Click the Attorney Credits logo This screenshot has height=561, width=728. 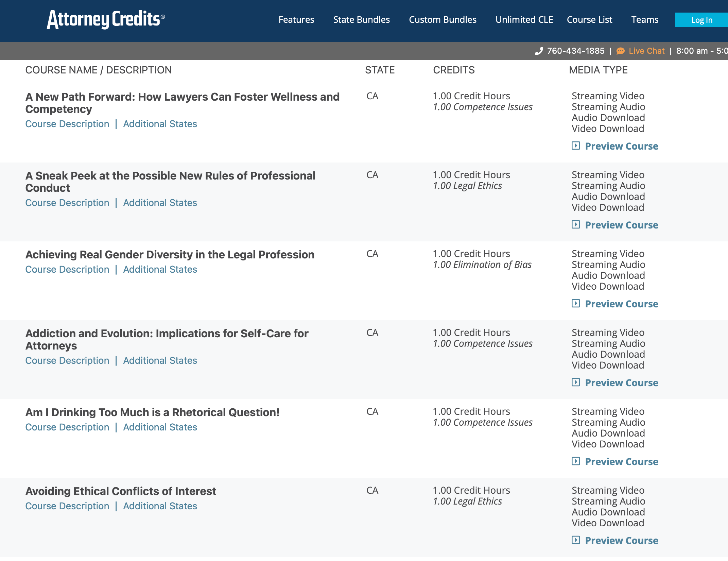point(106,19)
